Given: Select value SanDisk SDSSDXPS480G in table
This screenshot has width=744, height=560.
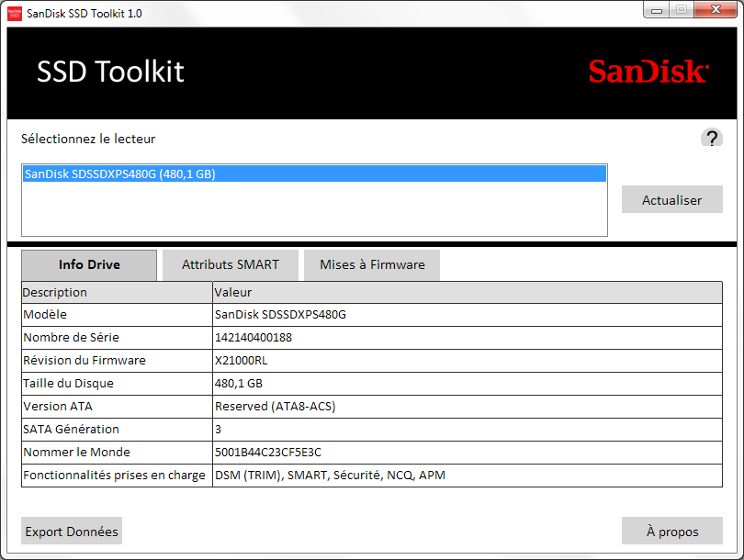Looking at the screenshot, I should pyautogui.click(x=280, y=315).
